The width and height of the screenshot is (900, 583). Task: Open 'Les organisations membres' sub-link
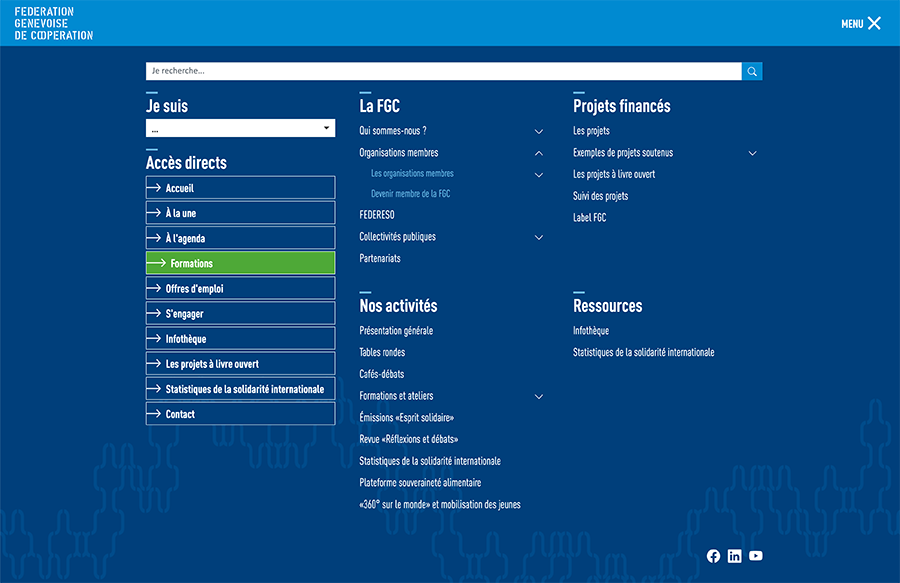coord(412,173)
